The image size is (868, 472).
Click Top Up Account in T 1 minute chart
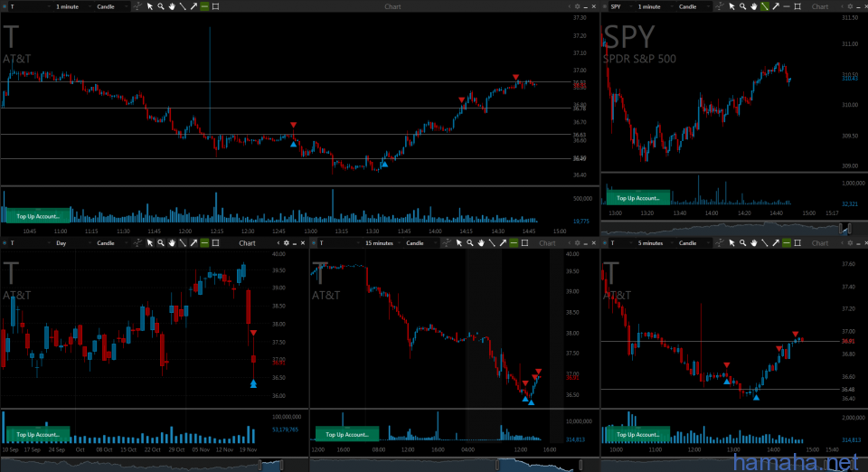(38, 216)
